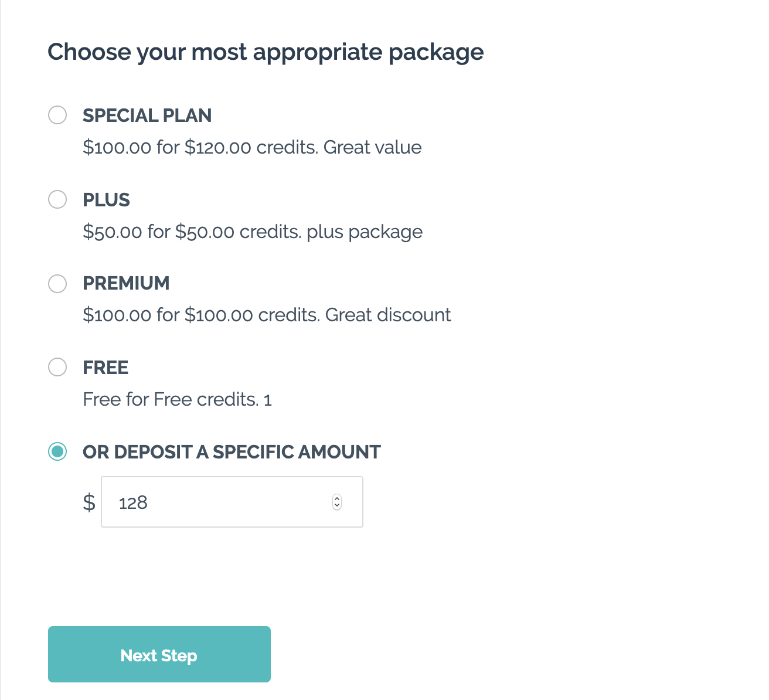Click the '$50.00 for $50.00 credits' description
The height and width of the screenshot is (700, 769).
[x=253, y=232]
